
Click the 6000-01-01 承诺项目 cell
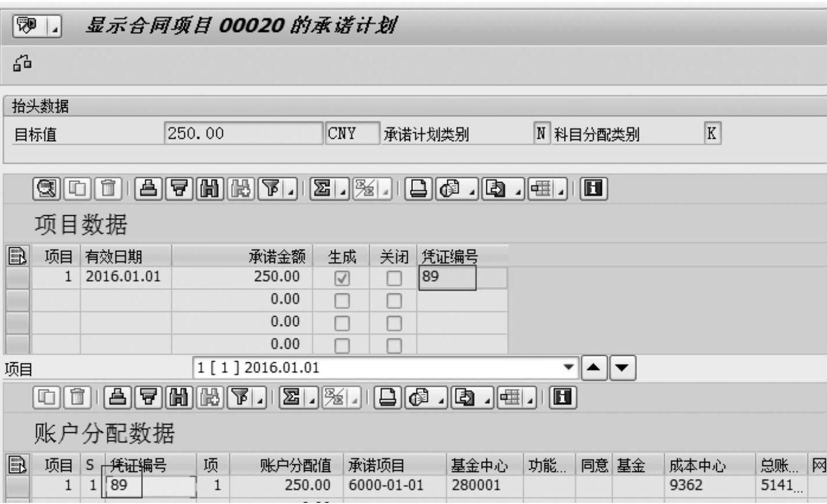(394, 485)
